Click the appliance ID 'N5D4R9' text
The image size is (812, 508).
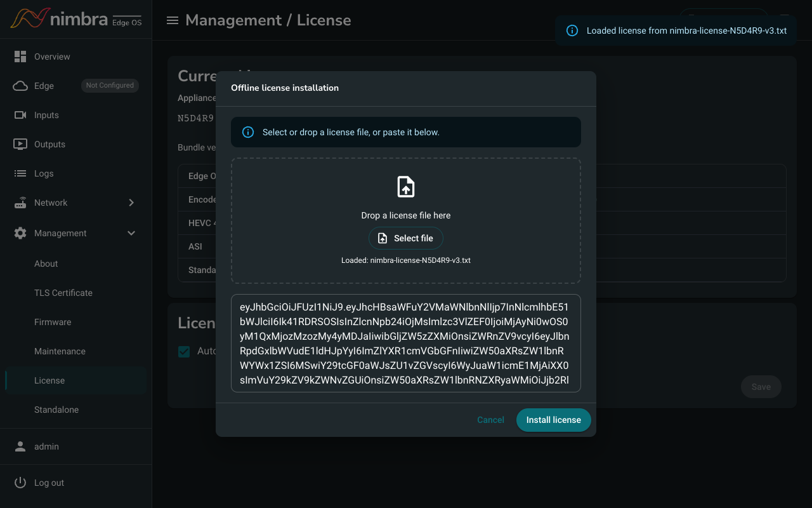pos(196,118)
